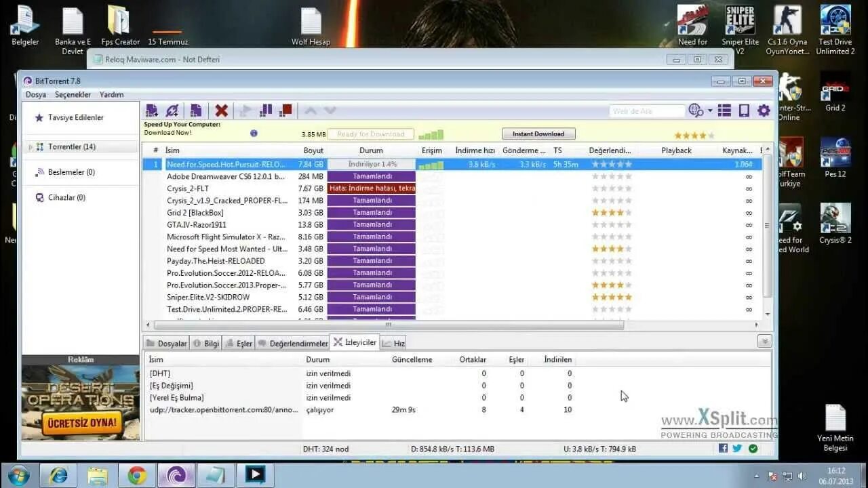Click the torrent list horizontal scrollbar

pyautogui.click(x=388, y=325)
